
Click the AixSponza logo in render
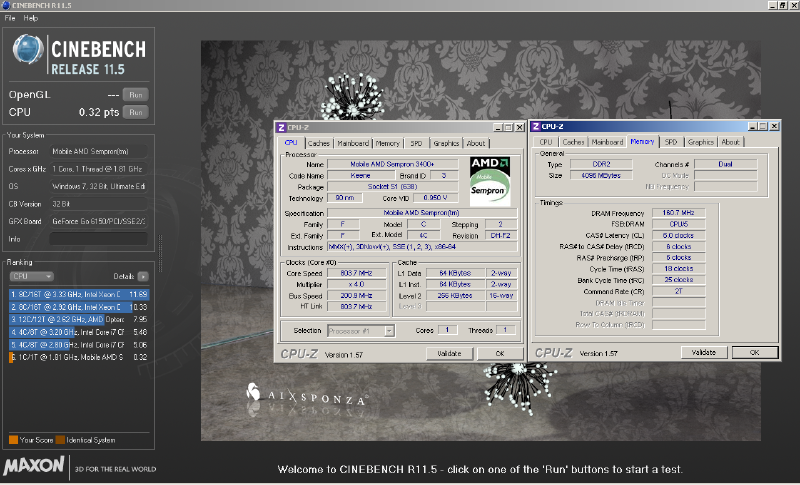pos(306,395)
